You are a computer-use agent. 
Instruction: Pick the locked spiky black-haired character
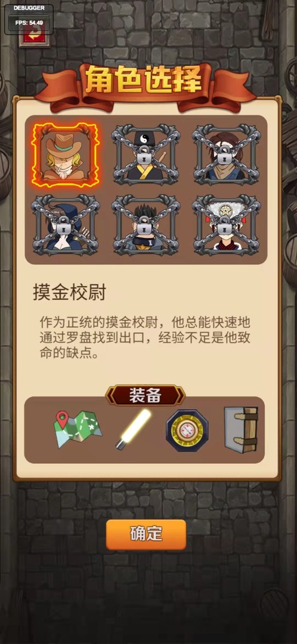click(146, 225)
